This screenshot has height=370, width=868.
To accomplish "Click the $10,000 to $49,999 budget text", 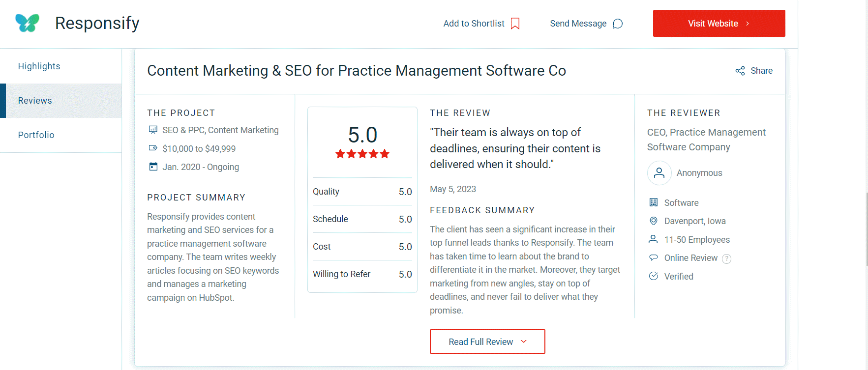I will click(x=199, y=148).
